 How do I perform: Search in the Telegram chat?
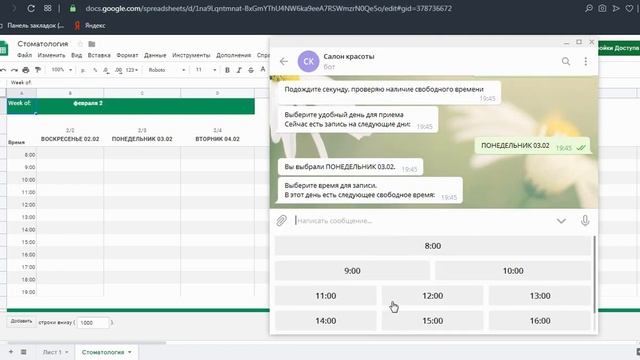click(566, 61)
